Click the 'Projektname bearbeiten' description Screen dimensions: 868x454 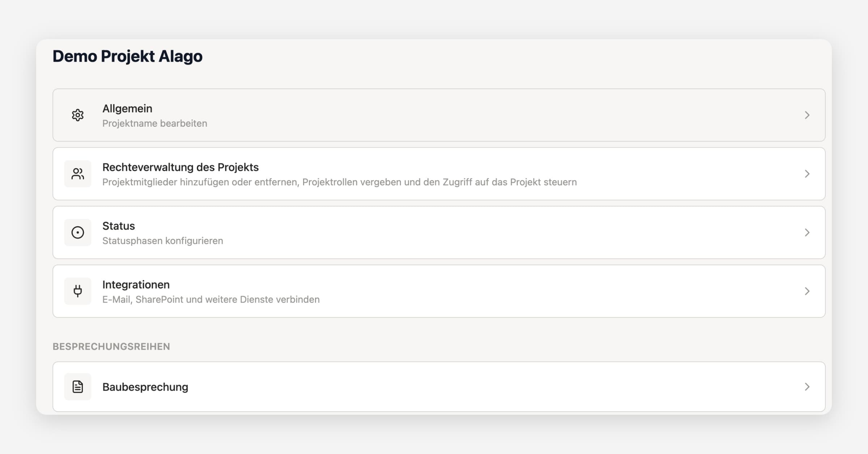[x=155, y=123]
